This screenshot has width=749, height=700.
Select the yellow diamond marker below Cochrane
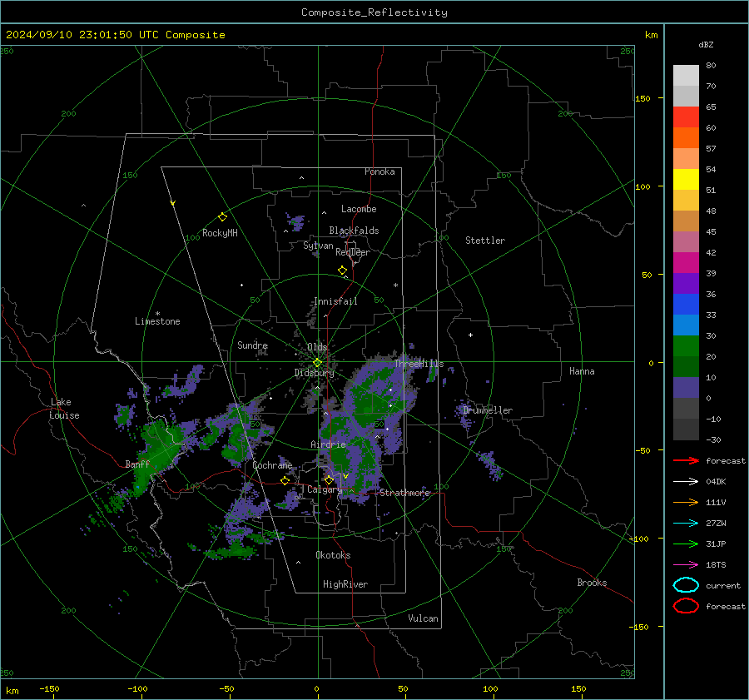(285, 480)
